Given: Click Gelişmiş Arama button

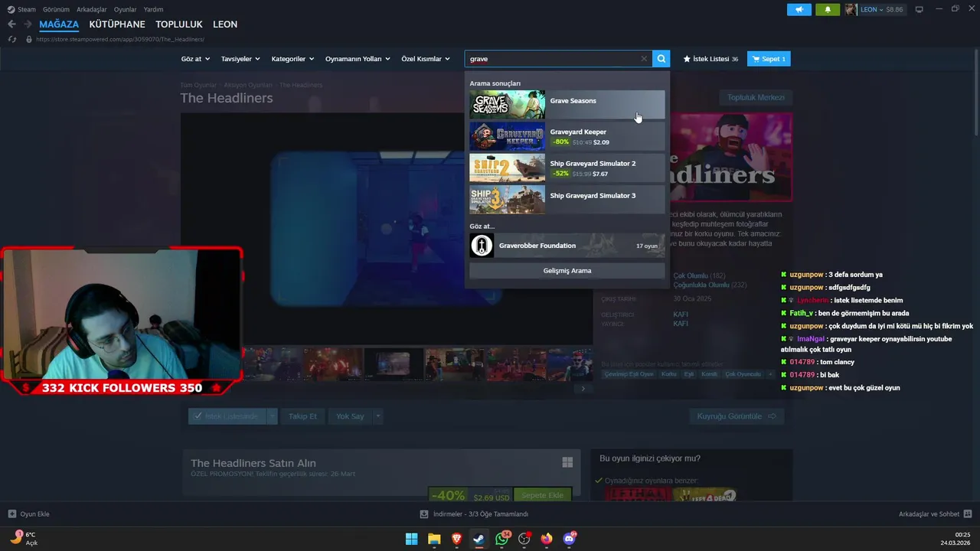Looking at the screenshot, I should (567, 270).
